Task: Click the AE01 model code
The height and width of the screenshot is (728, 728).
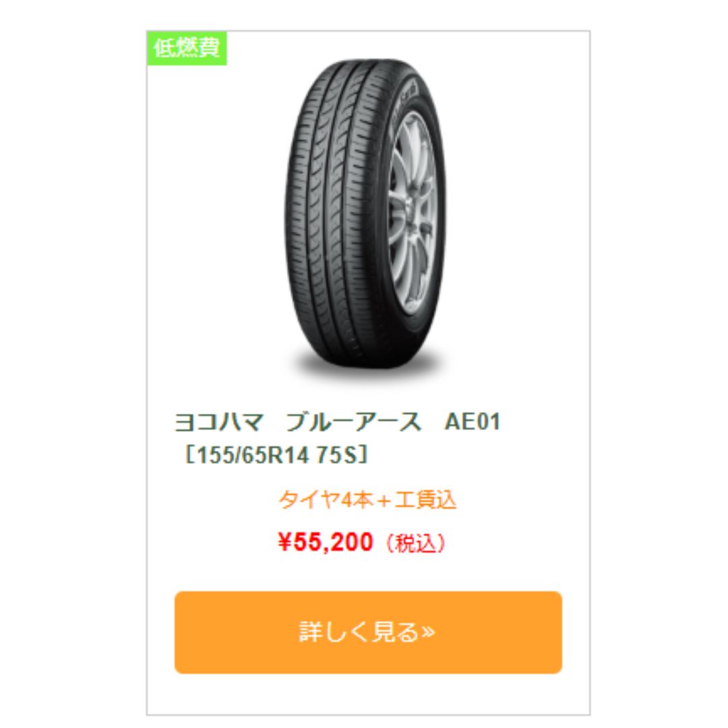Action: click(472, 422)
